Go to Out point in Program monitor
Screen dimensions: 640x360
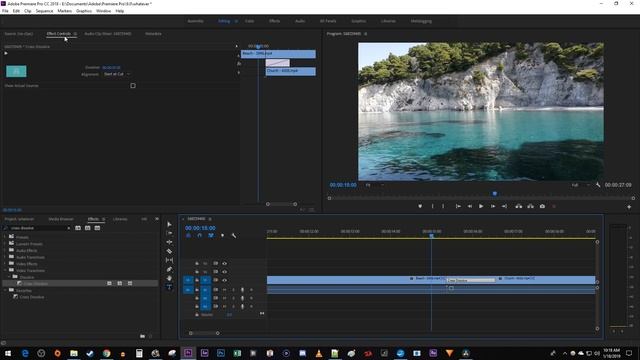pyautogui.click(x=504, y=207)
